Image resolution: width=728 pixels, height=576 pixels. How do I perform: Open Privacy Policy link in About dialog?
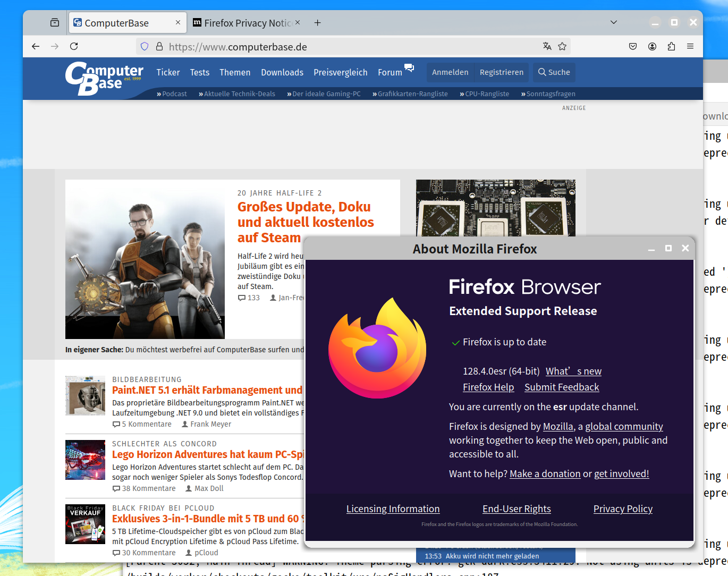(623, 509)
